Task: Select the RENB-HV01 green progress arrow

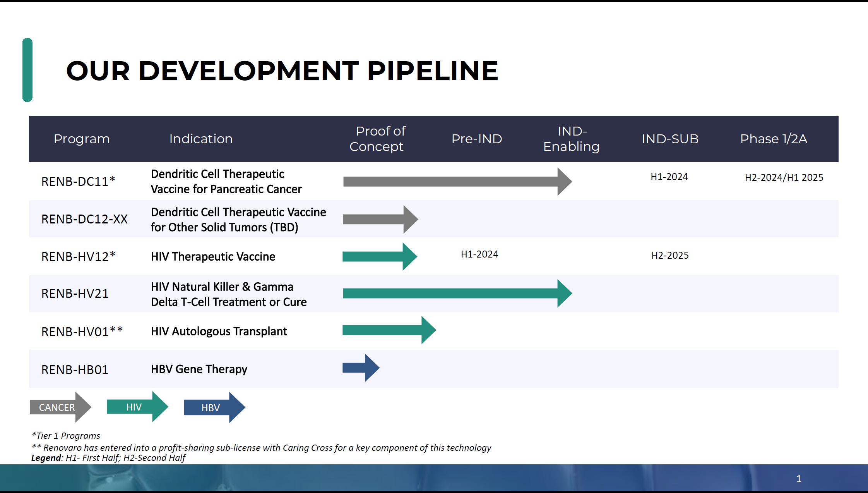Action: tap(389, 330)
